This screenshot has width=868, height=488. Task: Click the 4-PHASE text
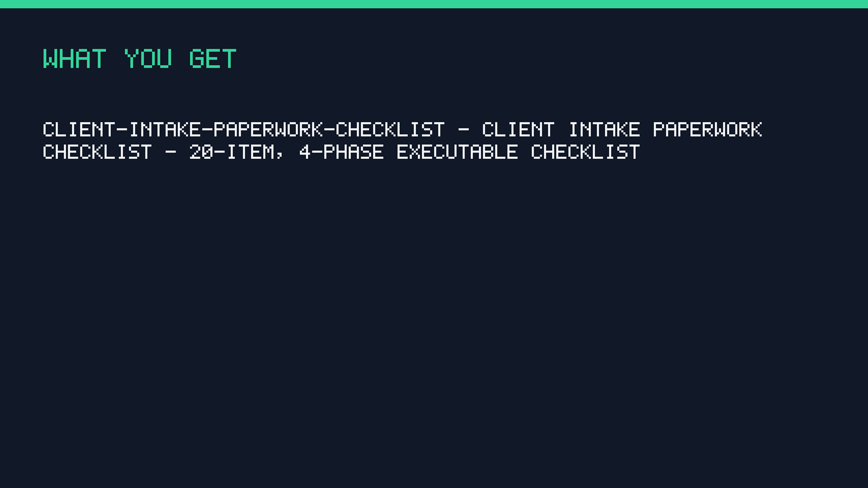341,152
